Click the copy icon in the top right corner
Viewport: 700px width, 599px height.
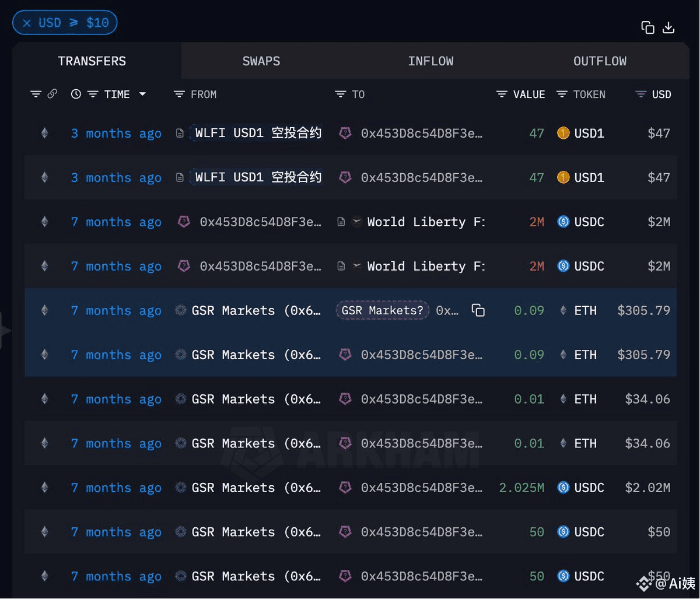click(x=647, y=27)
